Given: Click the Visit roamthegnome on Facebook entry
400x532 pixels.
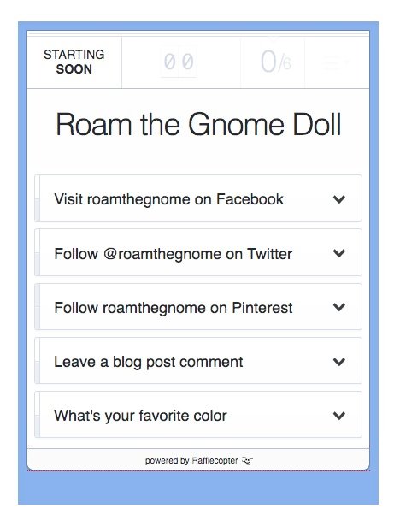Looking at the screenshot, I should point(198,198).
